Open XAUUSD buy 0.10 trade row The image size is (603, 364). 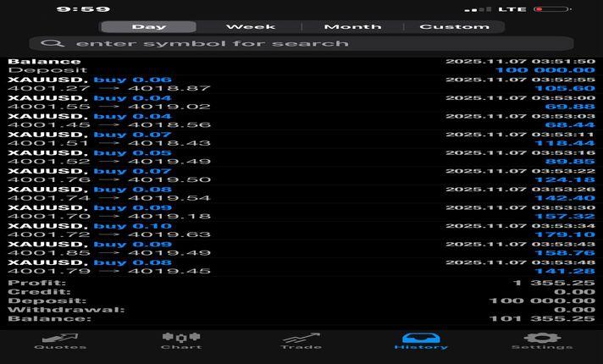(301, 230)
